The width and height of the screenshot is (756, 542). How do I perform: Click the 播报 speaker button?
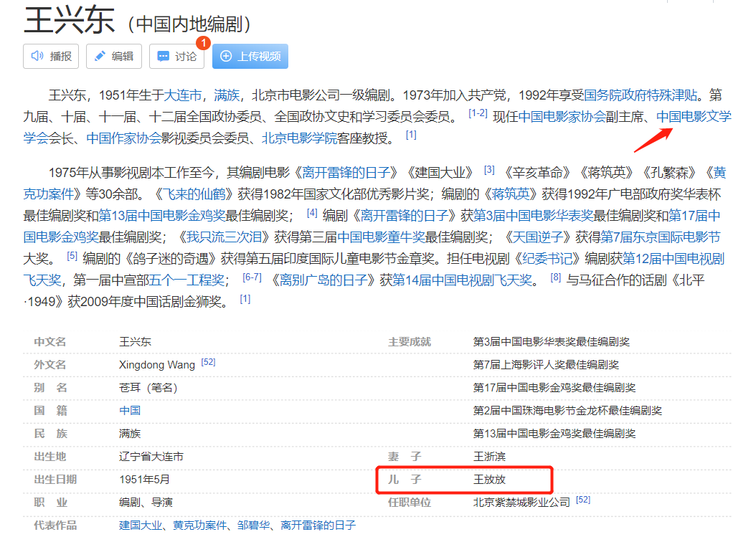click(51, 57)
